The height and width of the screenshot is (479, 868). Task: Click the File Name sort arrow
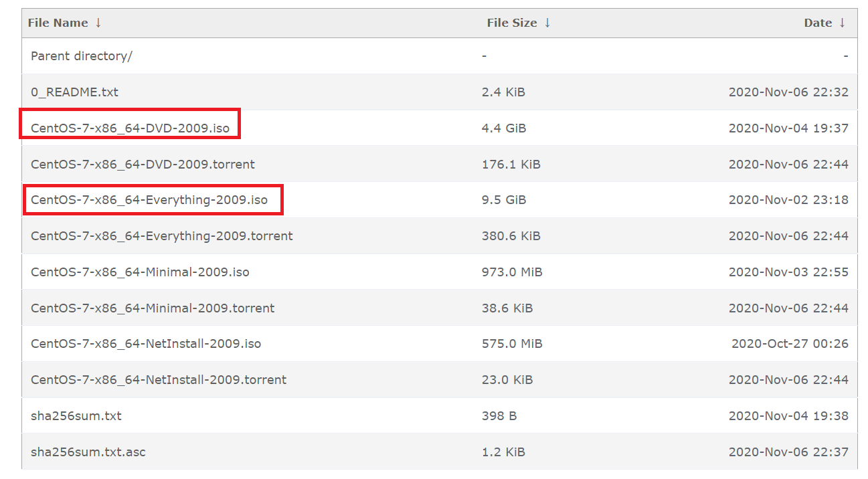(98, 23)
